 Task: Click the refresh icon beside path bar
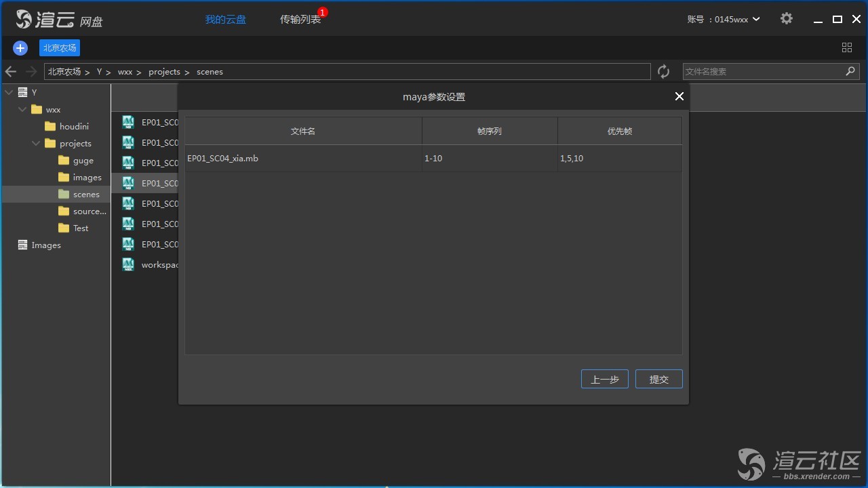coord(663,72)
